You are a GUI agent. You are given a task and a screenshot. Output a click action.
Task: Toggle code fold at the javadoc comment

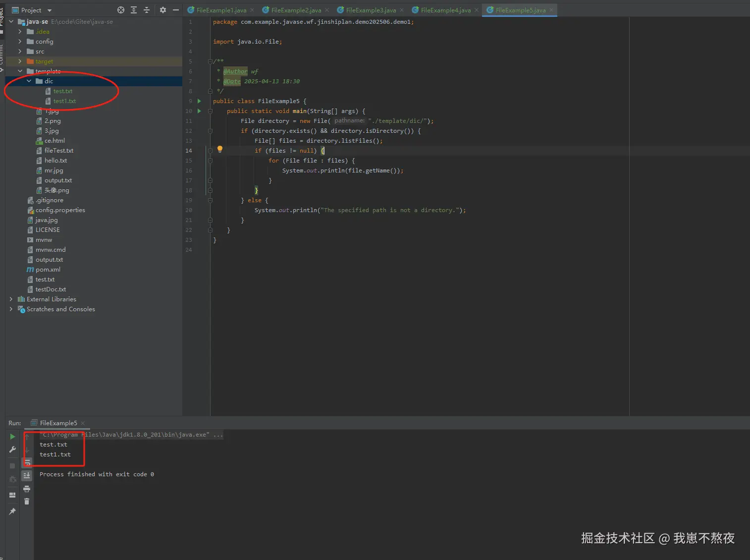(x=210, y=61)
